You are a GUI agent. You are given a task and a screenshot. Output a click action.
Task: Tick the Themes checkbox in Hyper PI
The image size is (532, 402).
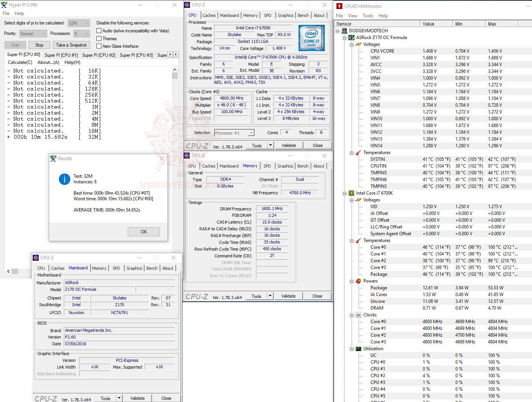point(99,38)
